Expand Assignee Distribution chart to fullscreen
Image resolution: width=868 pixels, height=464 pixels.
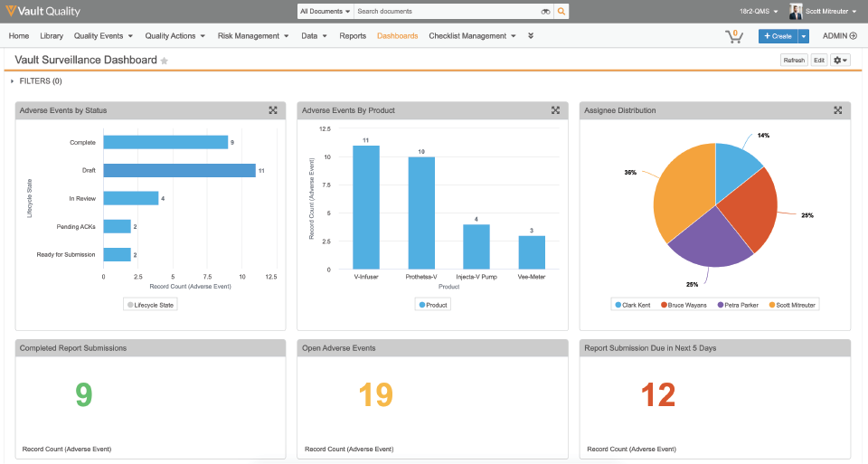pyautogui.click(x=837, y=110)
